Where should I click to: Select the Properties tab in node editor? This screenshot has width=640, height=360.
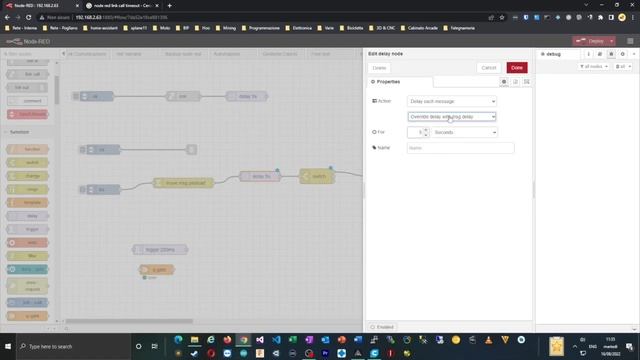(x=400, y=82)
